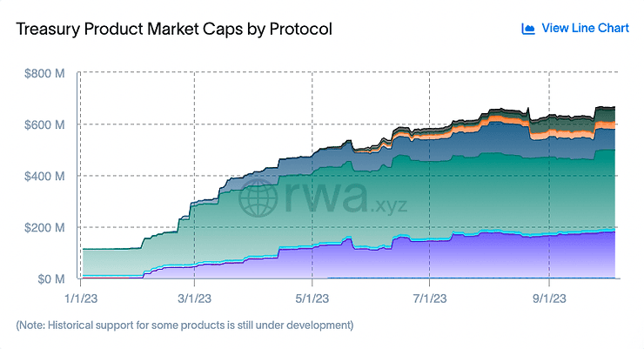Click the globe icon in rwa.xyz watermark

(258, 198)
